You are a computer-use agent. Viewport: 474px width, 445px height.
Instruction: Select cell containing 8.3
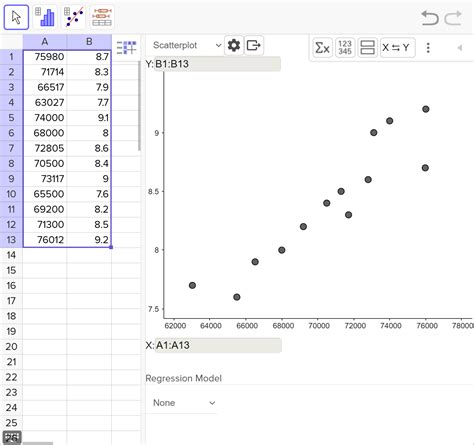(x=89, y=72)
